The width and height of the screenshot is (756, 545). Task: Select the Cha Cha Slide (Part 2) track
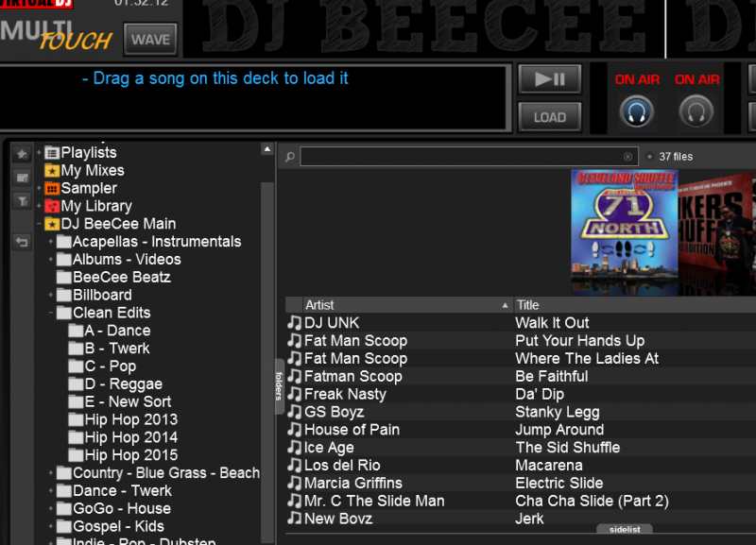(x=521, y=502)
